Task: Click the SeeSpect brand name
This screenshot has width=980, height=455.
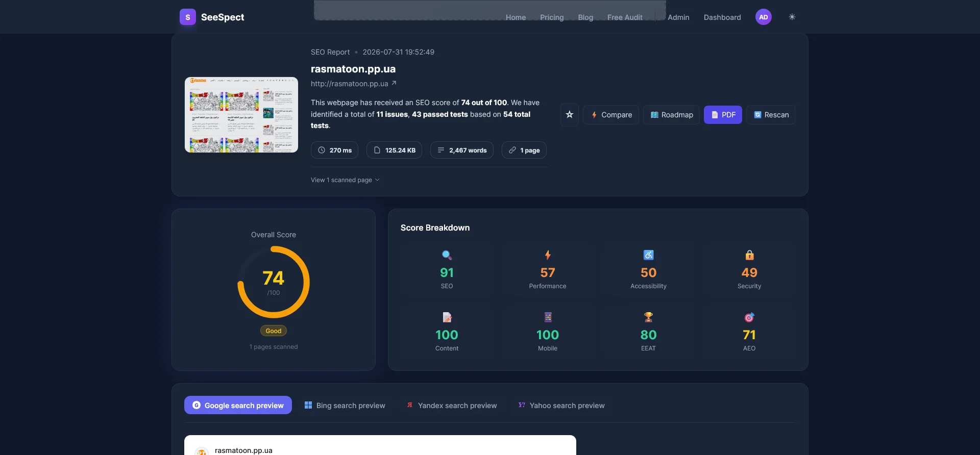Action: [x=223, y=17]
